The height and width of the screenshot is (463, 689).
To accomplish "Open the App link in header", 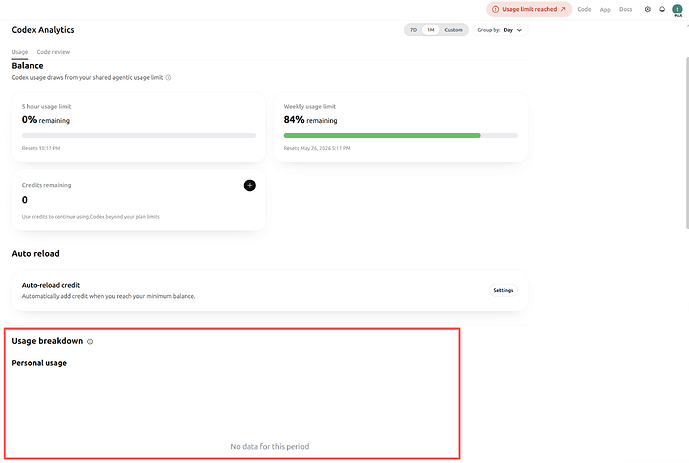I will tap(605, 10).
